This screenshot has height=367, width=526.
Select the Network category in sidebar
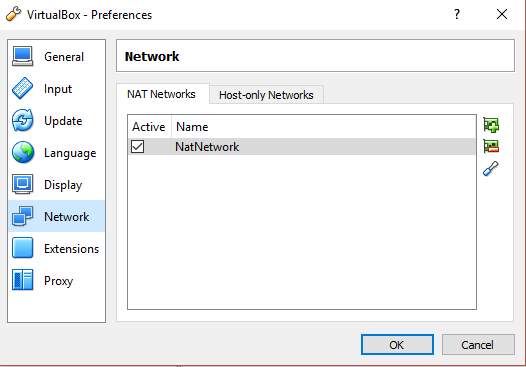56,216
